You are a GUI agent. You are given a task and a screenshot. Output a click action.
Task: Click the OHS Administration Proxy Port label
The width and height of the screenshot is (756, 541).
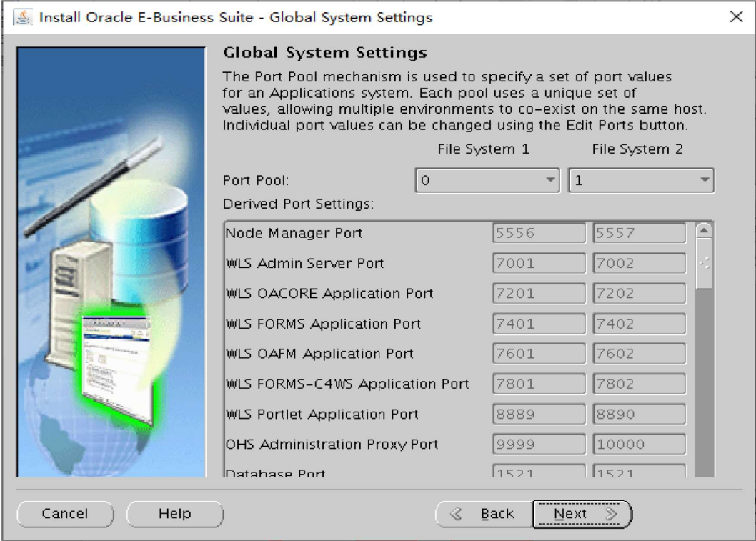pos(332,444)
